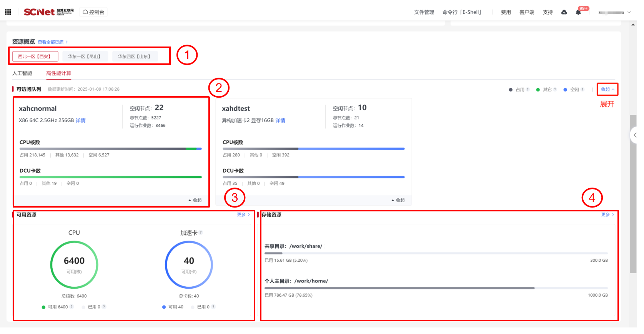Viewport: 644px width, 334px height.
Task: Open 详情 link for xahcnormal
Action: point(81,121)
